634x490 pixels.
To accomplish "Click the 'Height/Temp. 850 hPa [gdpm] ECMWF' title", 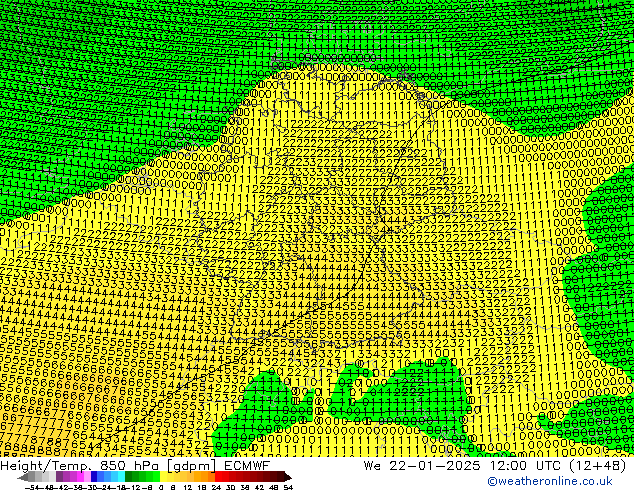I will point(135,465).
